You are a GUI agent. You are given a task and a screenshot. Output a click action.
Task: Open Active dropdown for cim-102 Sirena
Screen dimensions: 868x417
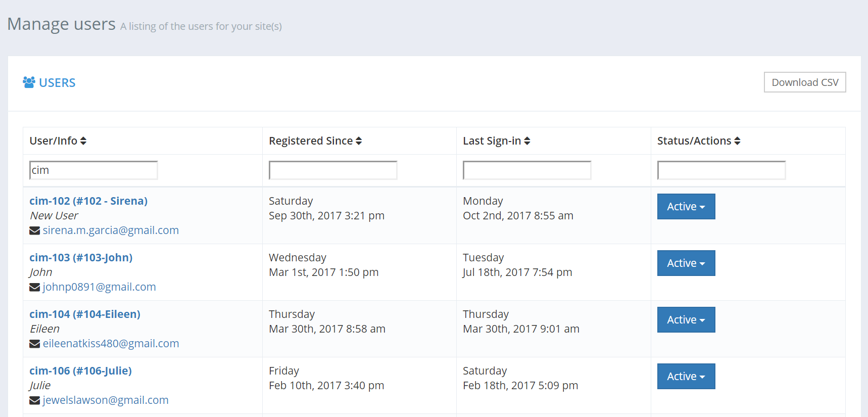tap(686, 206)
